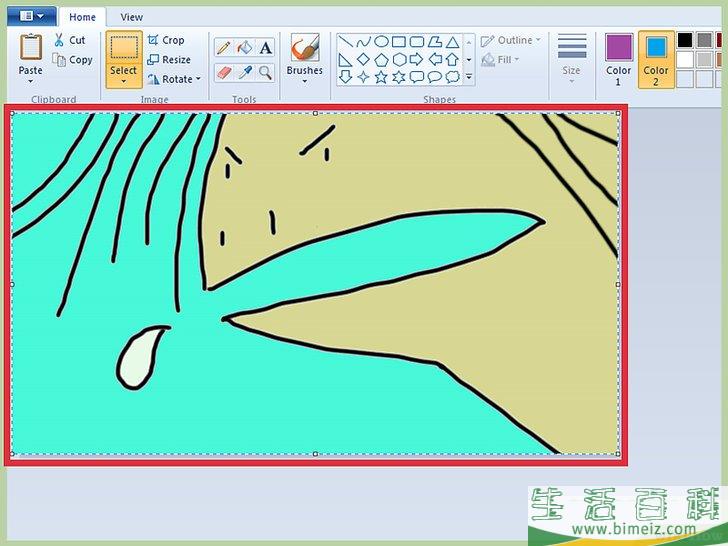Choose the Diamond shape

[363, 59]
